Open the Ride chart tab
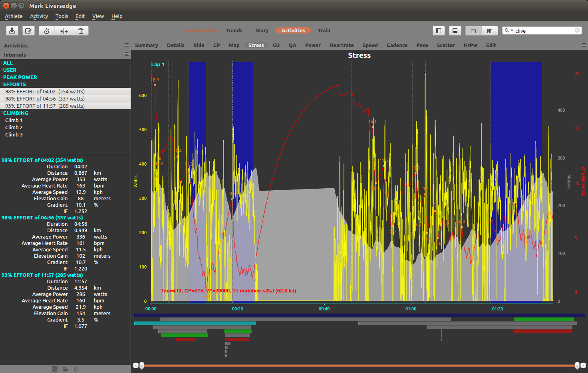 click(199, 45)
